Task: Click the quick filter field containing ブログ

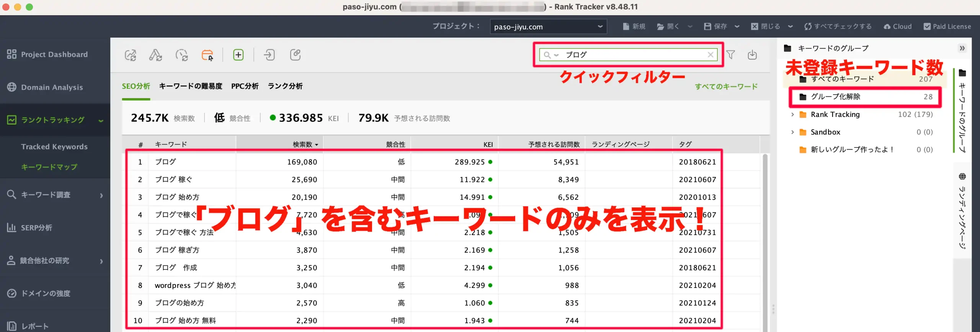Action: coord(629,55)
